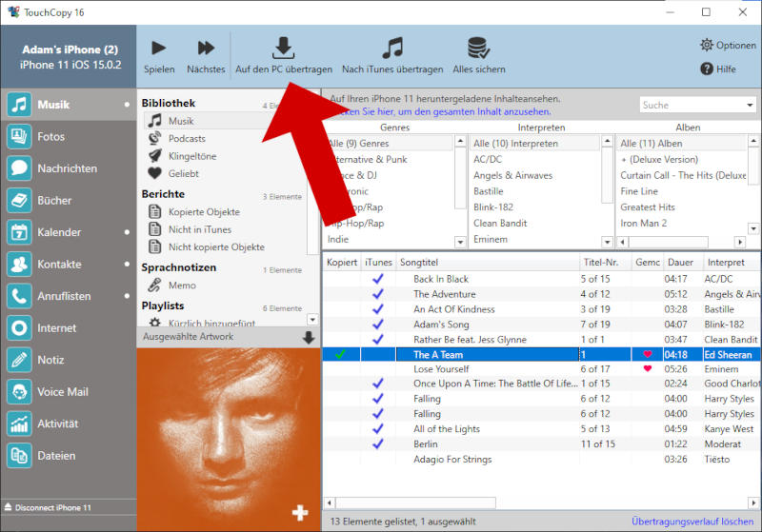Click the Ausgewählte Artwork download arrow

(x=309, y=337)
